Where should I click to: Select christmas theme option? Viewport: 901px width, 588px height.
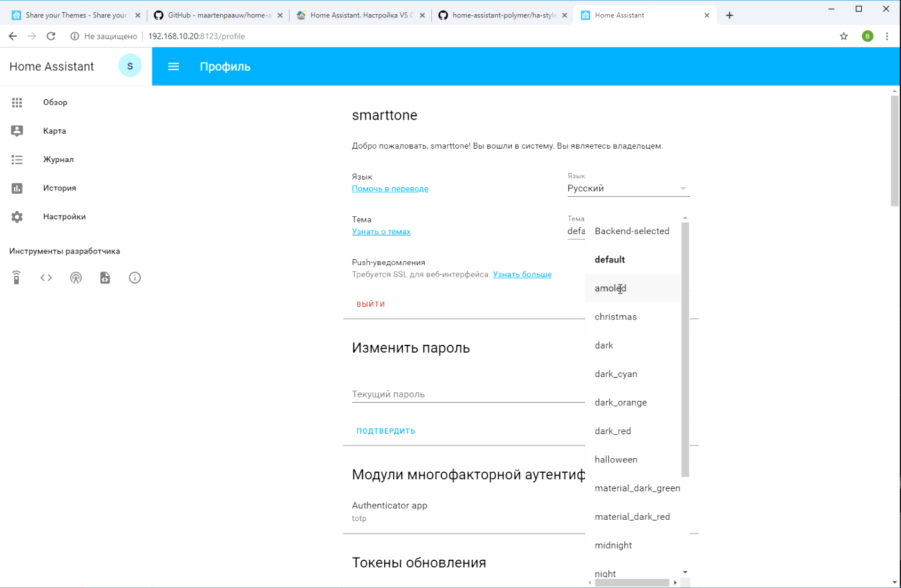click(632, 317)
